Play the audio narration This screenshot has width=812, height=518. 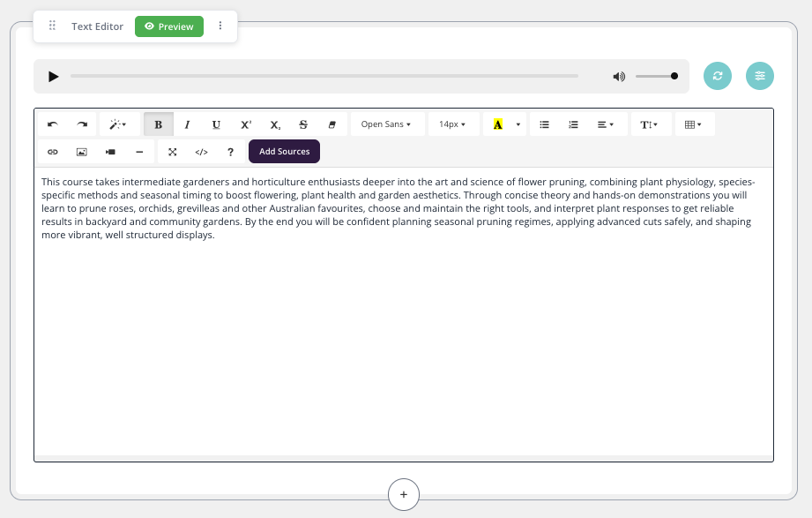[x=53, y=77]
